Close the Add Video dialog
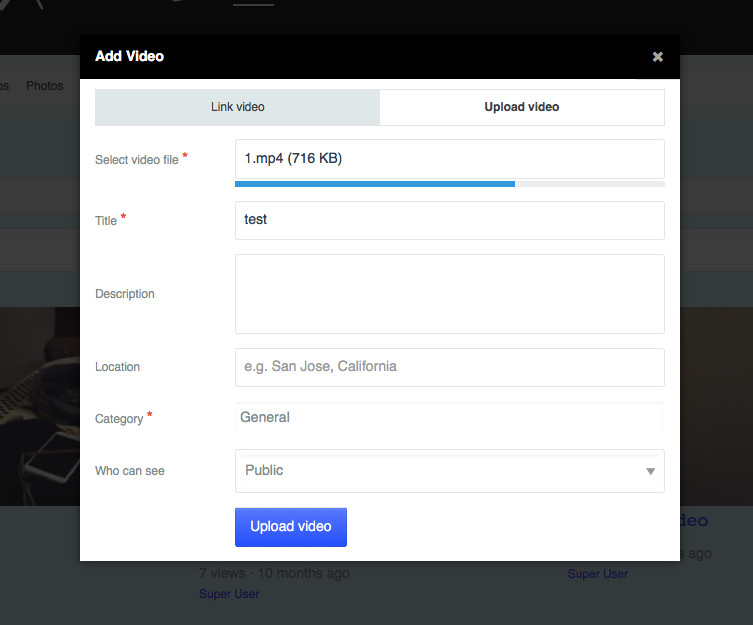Viewport: 753px width, 625px height. pos(657,57)
